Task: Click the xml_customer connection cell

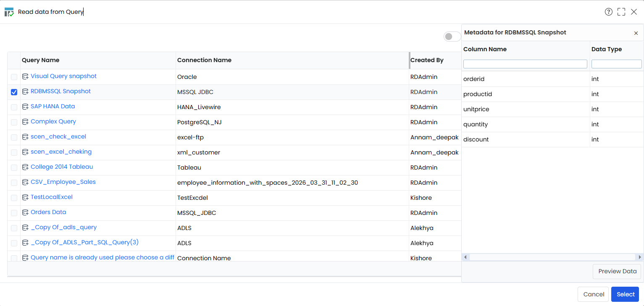Action: pos(292,152)
